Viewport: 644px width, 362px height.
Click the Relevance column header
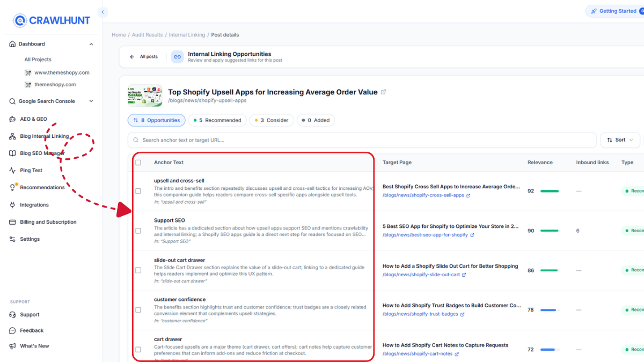(x=540, y=162)
